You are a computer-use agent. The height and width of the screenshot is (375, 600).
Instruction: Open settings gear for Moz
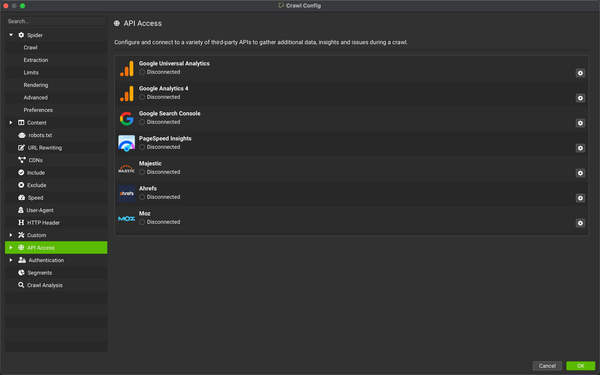(x=580, y=223)
